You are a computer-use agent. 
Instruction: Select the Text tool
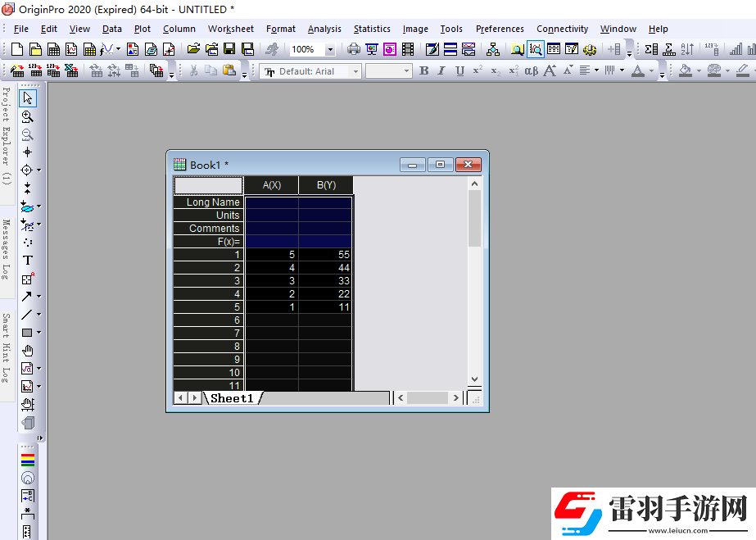coord(27,260)
